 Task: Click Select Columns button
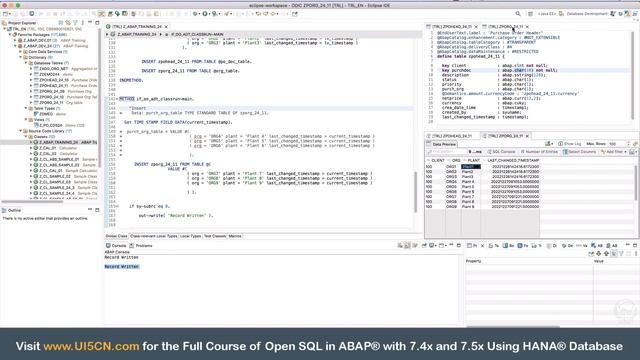pos(580,152)
